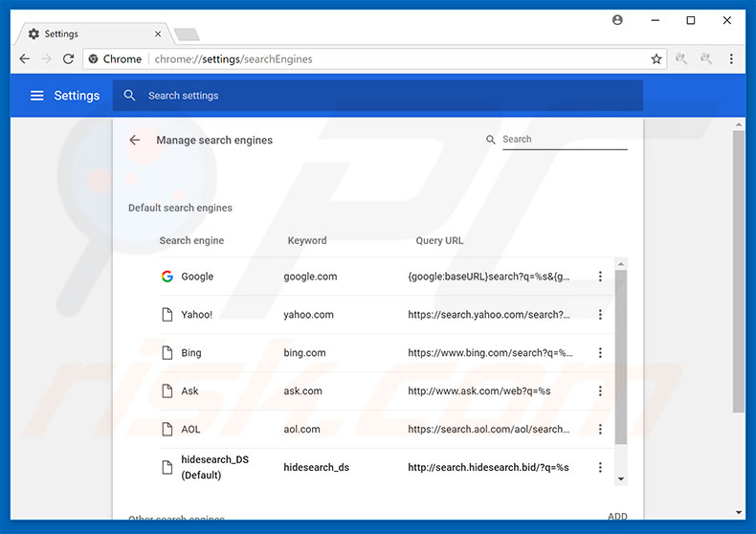This screenshot has height=534, width=756.
Task: Click the bing.com keyword
Action: click(304, 352)
